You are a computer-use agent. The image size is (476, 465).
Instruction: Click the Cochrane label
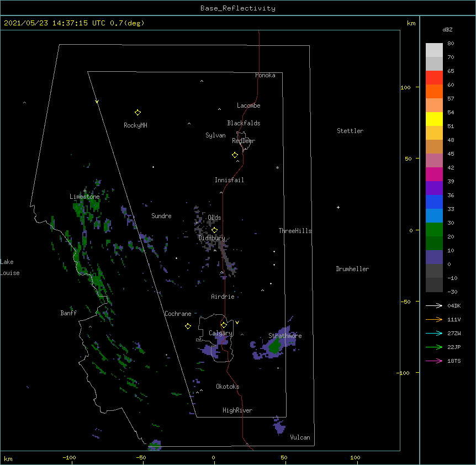coord(178,314)
